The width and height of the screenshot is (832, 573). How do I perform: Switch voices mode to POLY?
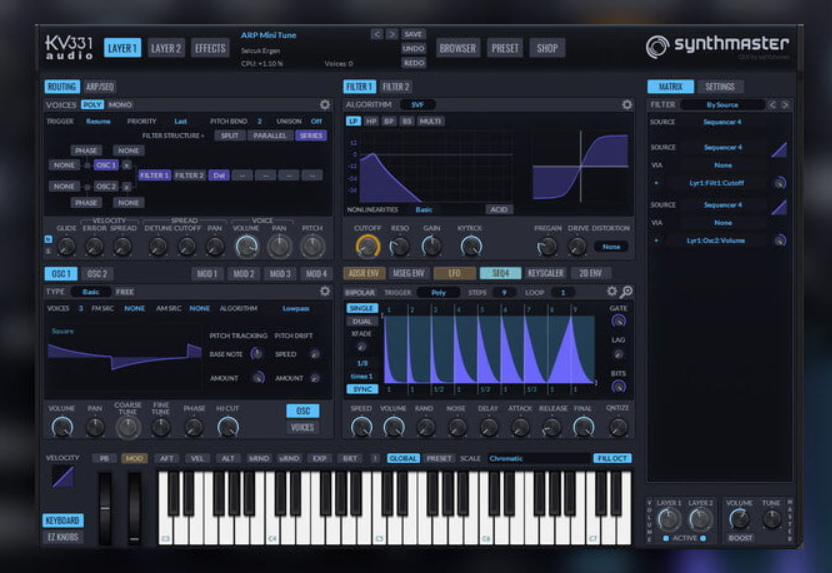pyautogui.click(x=92, y=105)
